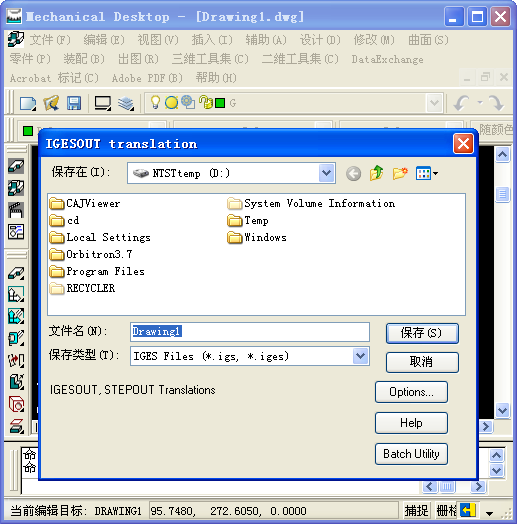Select the Windows folder
This screenshot has height=524, width=517.
pyautogui.click(x=257, y=237)
